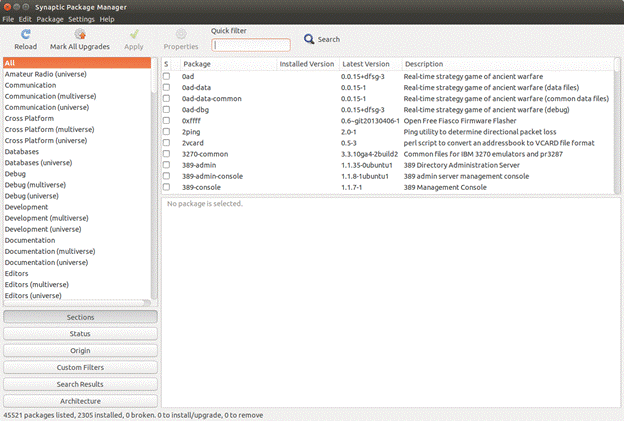Mark the 0ad-dbg package checkbox
This screenshot has height=421, width=624.
[x=166, y=109]
